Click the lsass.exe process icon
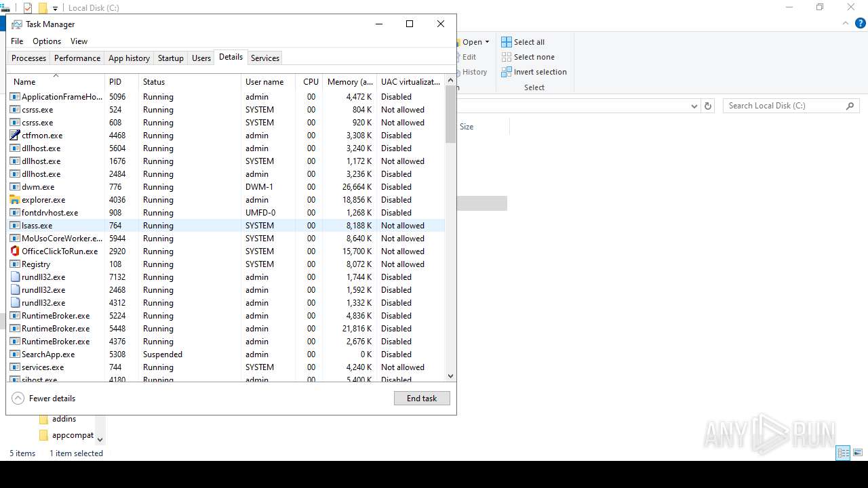 click(15, 226)
